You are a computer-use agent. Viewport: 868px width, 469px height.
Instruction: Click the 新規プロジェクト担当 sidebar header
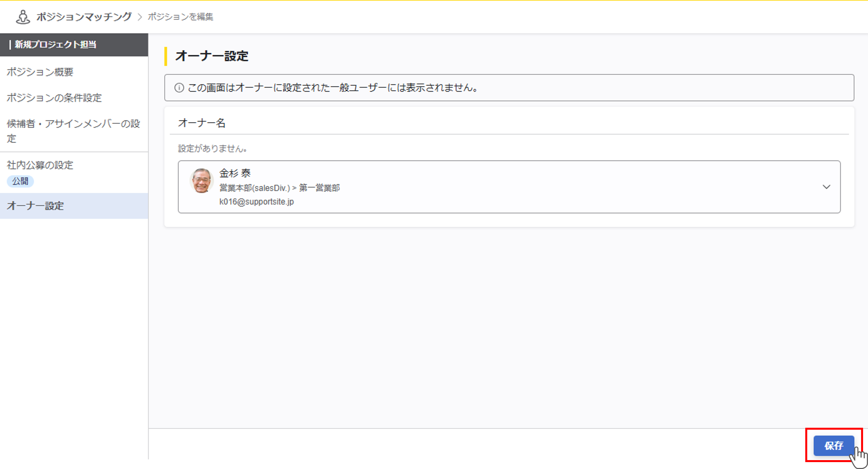55,44
